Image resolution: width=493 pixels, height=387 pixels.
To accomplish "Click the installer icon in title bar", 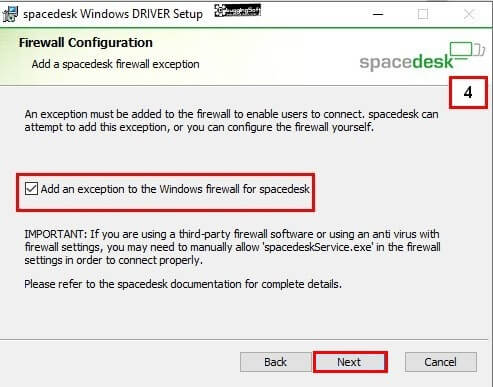I will 10,14.
